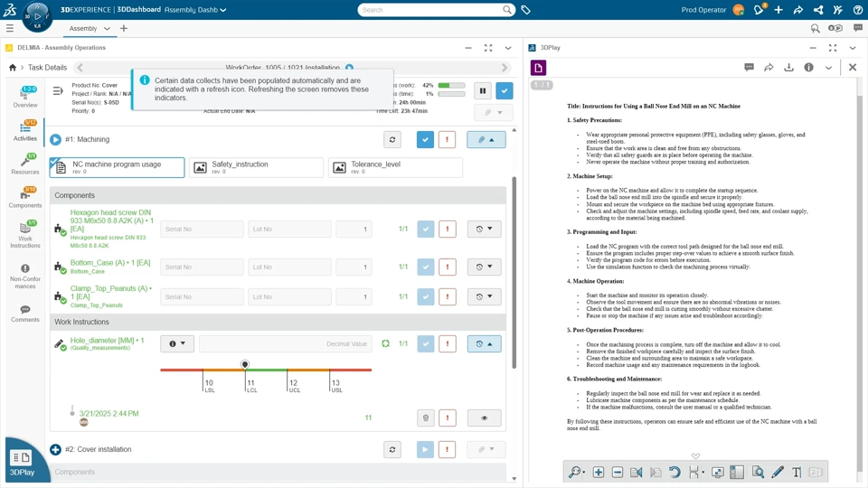Toggle complete check for Hole_diameter
Screen dimensions: 868x488
[426, 343]
